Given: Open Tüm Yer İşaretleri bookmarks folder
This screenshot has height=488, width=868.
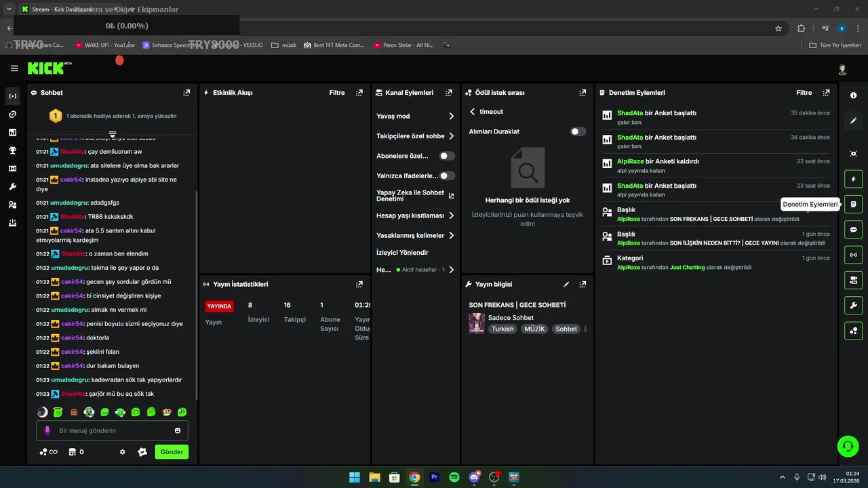Looking at the screenshot, I should pos(835,45).
